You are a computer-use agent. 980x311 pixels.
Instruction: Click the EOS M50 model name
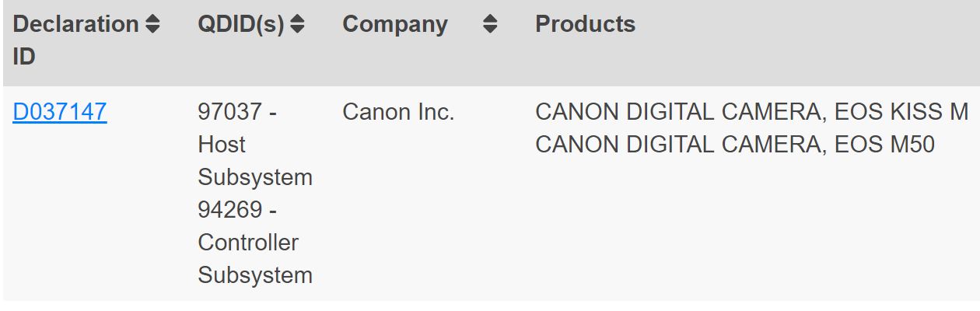click(884, 145)
